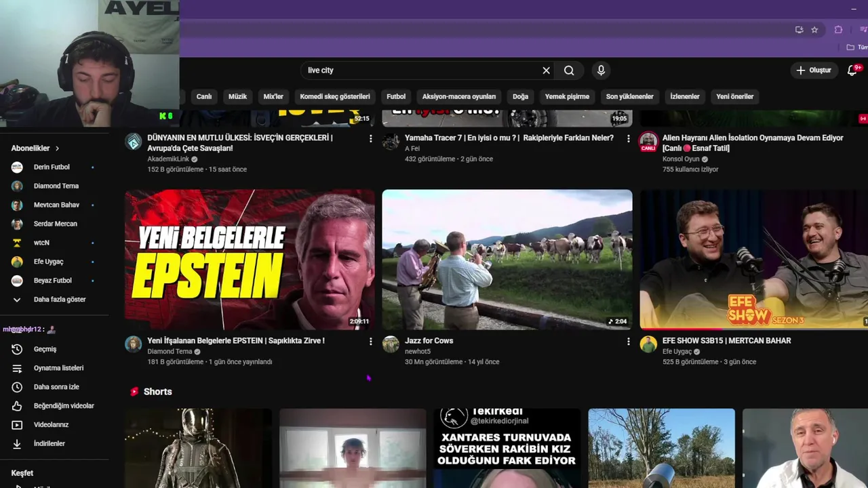Clear the search box with the X icon
Viewport: 868px width, 488px height.
(546, 70)
